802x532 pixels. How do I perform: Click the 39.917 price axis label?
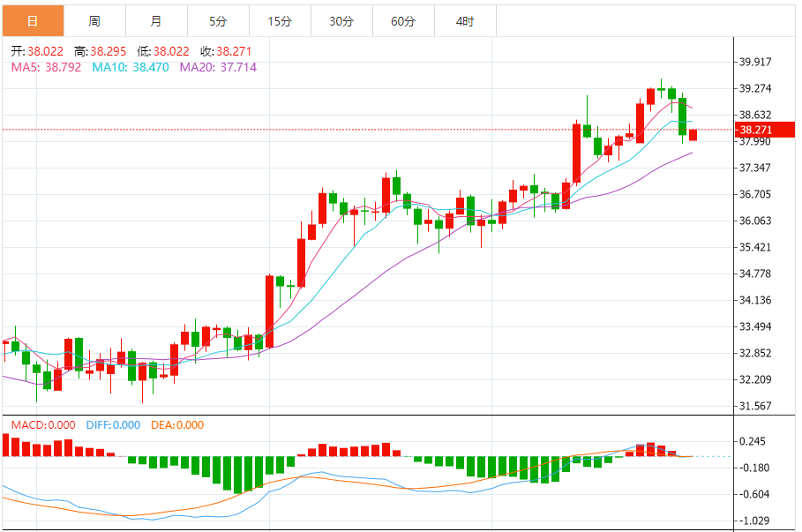point(756,62)
